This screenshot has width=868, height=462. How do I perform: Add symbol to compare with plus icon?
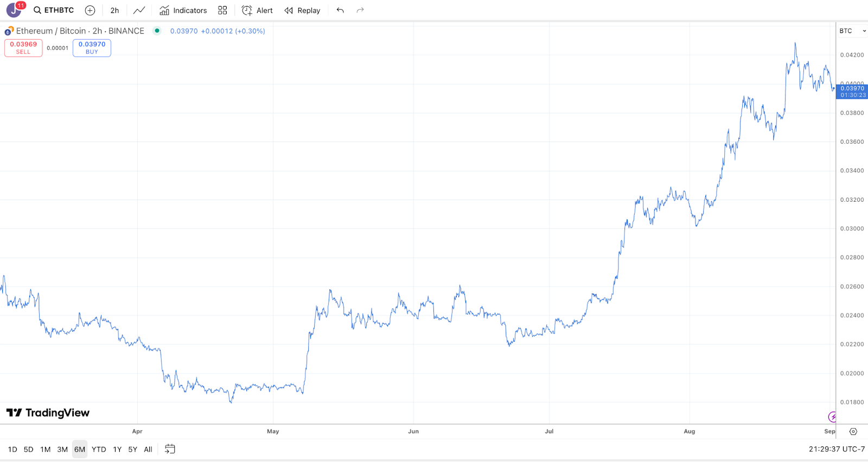pos(90,10)
